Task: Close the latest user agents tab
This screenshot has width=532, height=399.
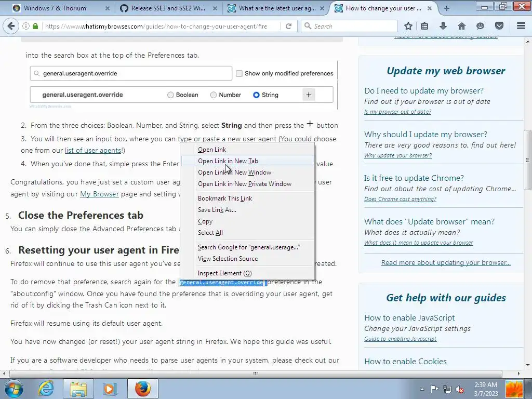Action: [x=322, y=8]
